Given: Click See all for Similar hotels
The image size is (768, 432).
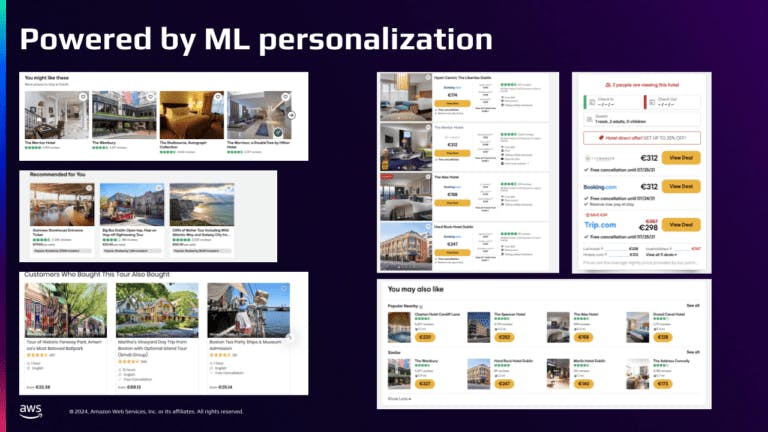Looking at the screenshot, I should (693, 352).
